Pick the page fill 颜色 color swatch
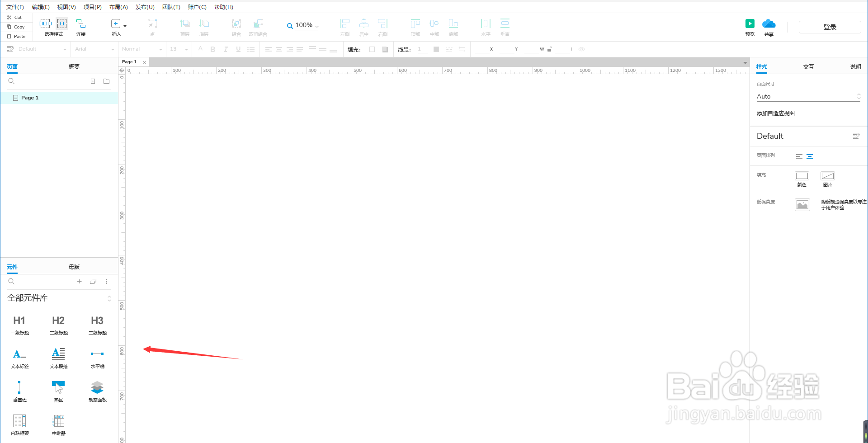 (x=802, y=176)
